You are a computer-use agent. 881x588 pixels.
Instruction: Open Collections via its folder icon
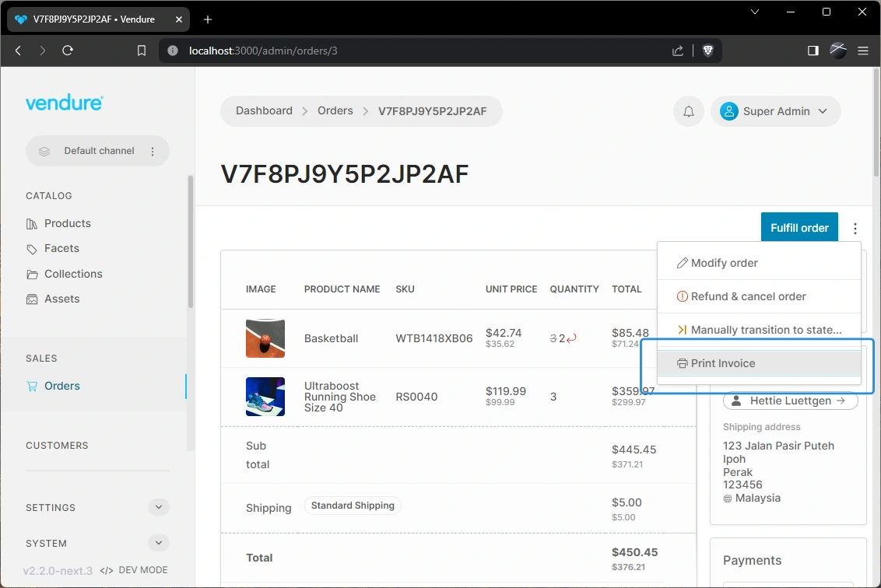click(x=33, y=274)
